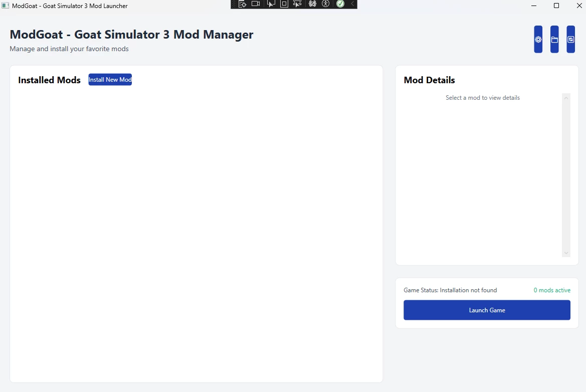
Task: Minimize the ModGoat window
Action: coord(534,6)
